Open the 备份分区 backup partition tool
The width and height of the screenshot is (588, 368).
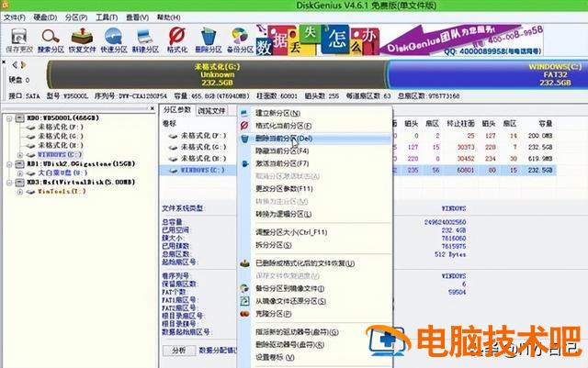tap(240, 40)
